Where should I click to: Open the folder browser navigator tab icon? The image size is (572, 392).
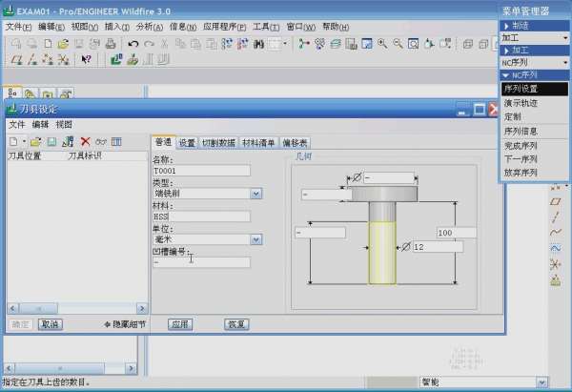click(30, 94)
